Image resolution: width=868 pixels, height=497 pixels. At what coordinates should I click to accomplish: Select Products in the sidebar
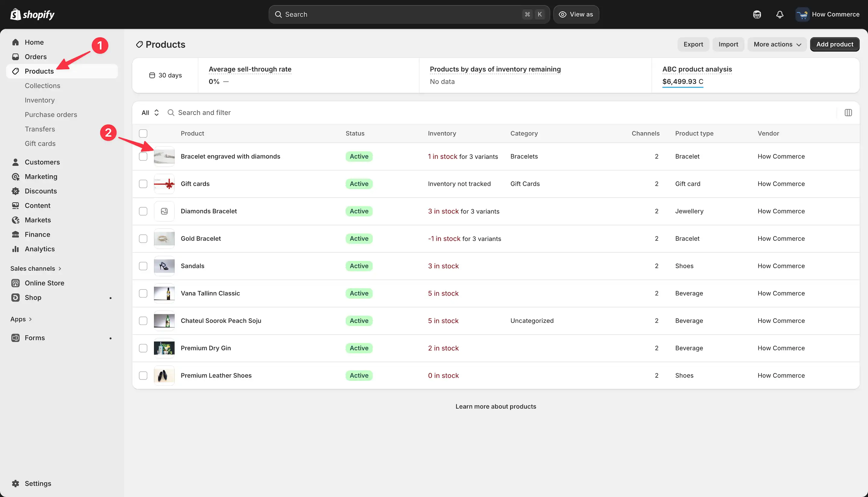tap(62, 71)
